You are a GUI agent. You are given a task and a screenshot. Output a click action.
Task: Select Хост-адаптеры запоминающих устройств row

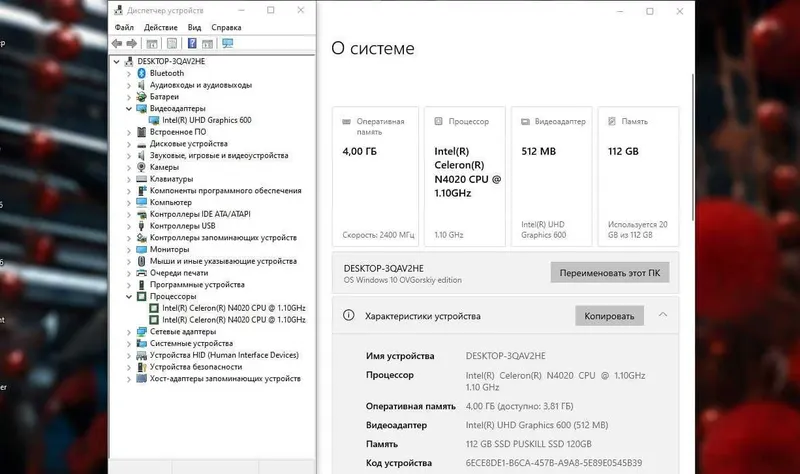point(225,379)
